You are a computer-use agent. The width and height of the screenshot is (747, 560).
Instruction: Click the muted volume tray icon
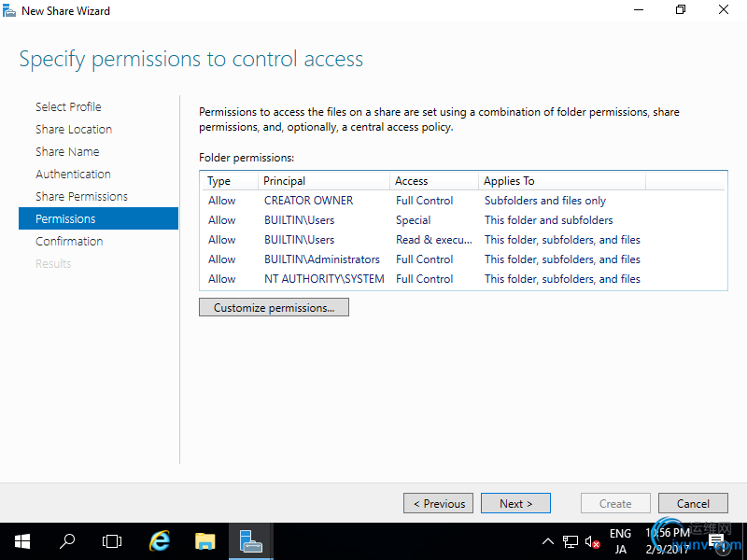pos(592,542)
